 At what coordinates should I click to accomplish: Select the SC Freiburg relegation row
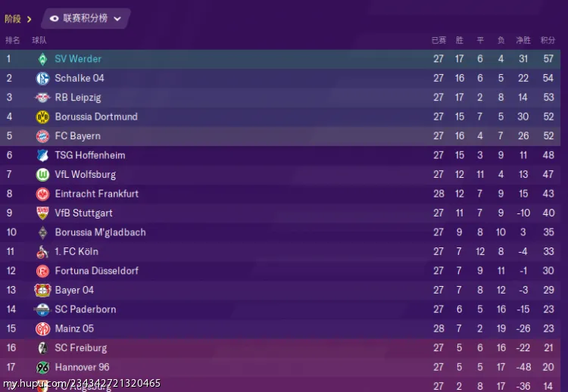(x=280, y=348)
